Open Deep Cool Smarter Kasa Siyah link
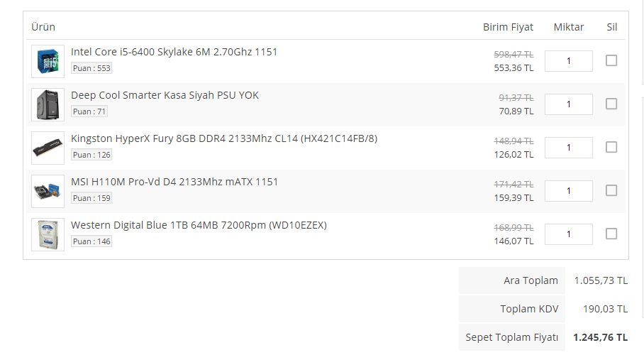This screenshot has height=355, width=644. tap(165, 95)
